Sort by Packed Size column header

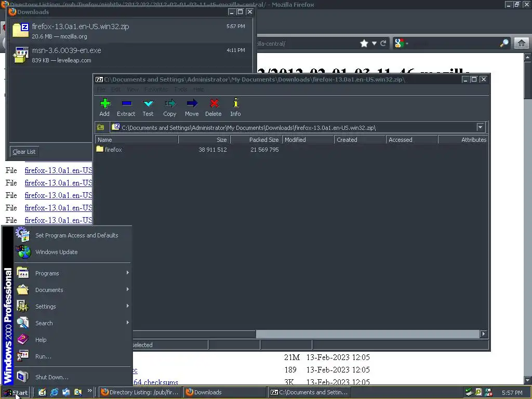[256, 139]
